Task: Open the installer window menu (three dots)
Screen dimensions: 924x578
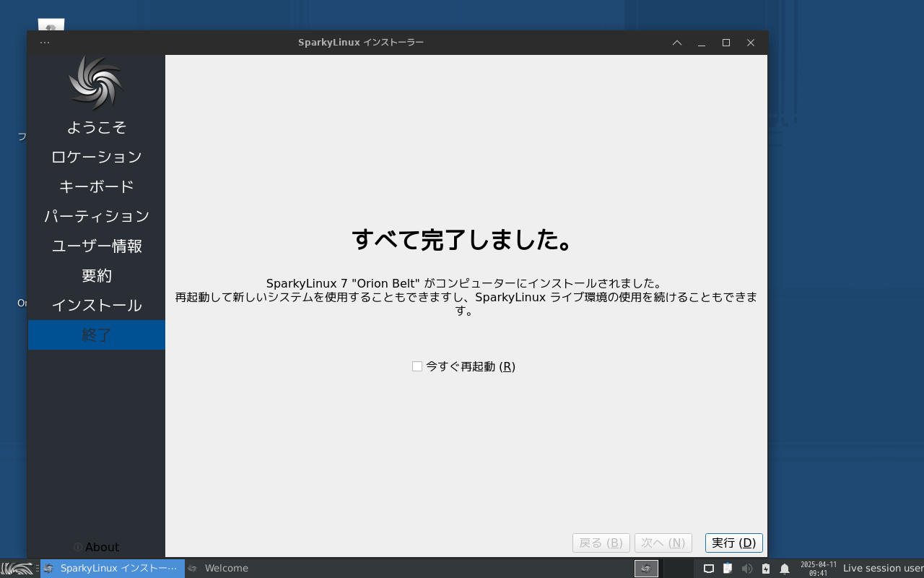Action: coord(45,43)
